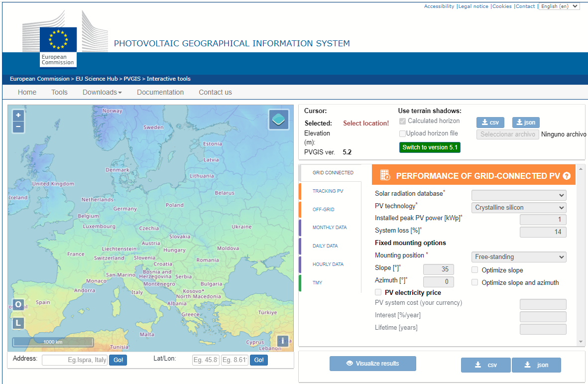Open help for grid-connected PV performance

tap(566, 176)
